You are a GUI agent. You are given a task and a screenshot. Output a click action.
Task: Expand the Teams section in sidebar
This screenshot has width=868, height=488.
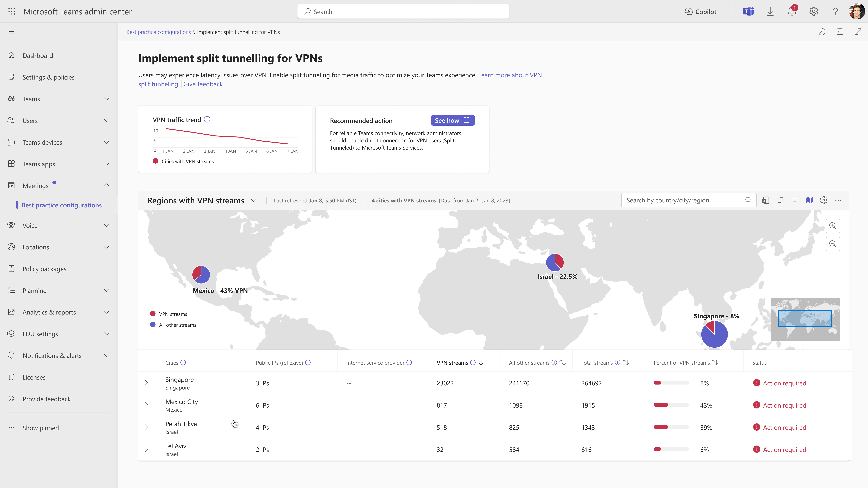(107, 99)
